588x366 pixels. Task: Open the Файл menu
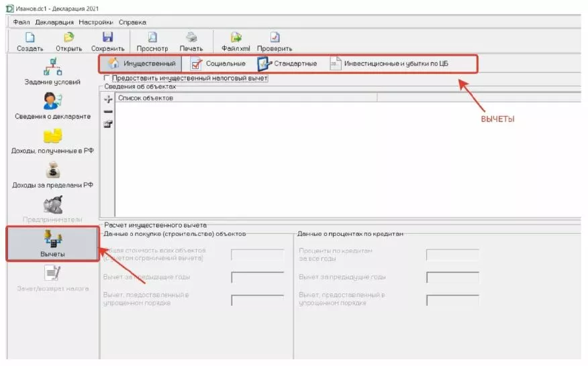[21, 22]
